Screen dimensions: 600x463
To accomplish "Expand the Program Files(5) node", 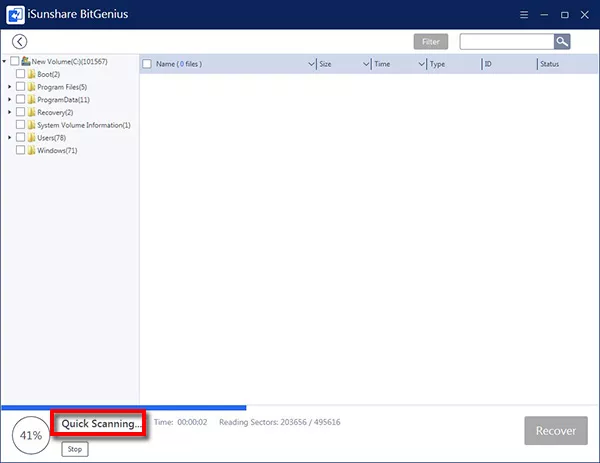I will 10,86.
